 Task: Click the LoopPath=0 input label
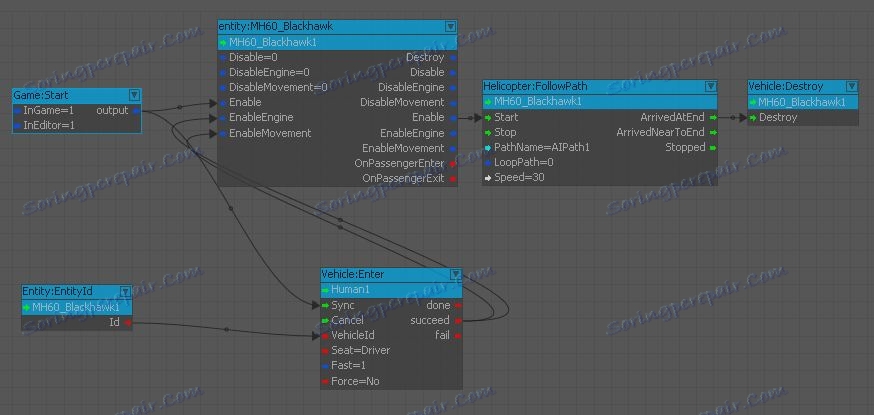(524, 163)
